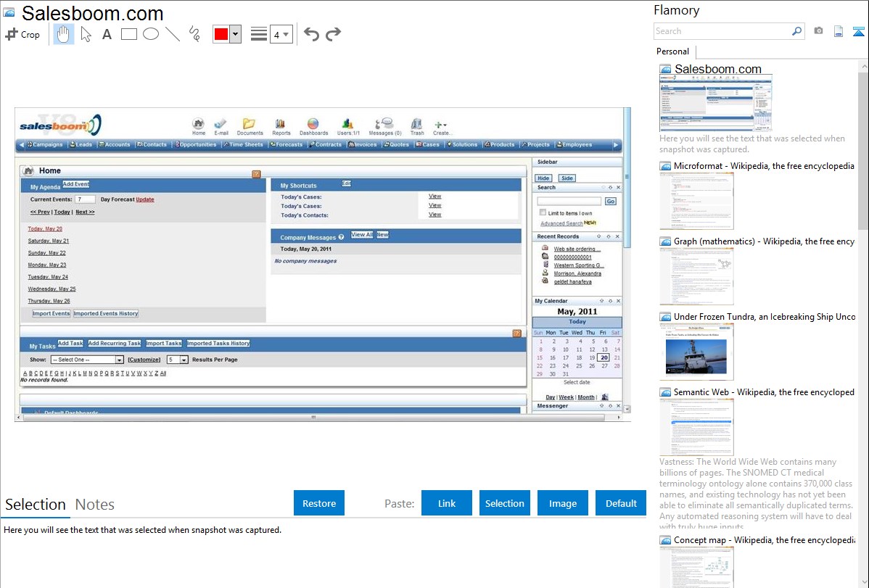Click the camera capture icon
The image size is (869, 588).
818,31
